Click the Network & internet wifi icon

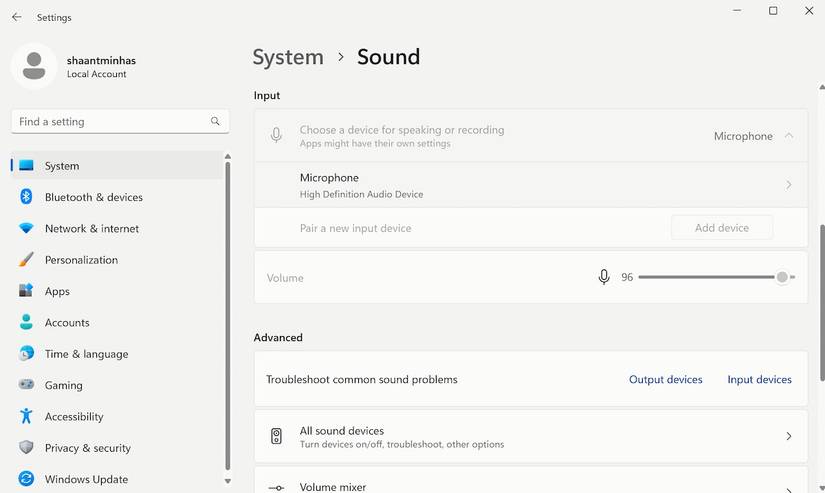pyautogui.click(x=26, y=228)
